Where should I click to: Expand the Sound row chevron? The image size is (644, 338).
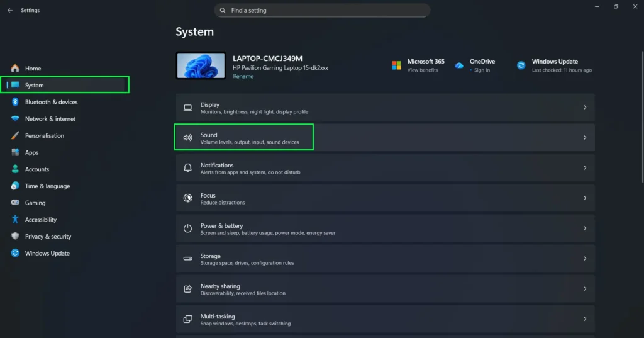tap(585, 138)
